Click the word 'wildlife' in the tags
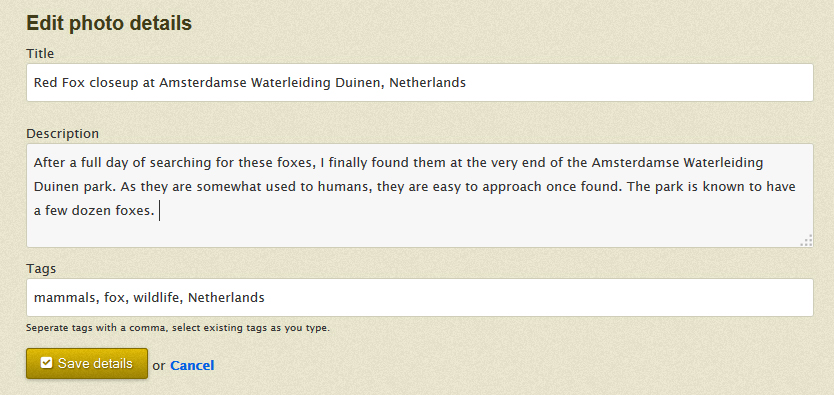This screenshot has height=395, width=834. click(x=157, y=297)
